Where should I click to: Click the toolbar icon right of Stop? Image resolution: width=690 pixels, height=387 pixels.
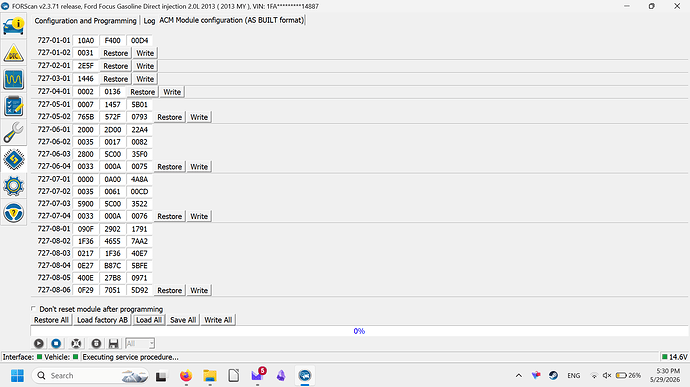coord(76,343)
